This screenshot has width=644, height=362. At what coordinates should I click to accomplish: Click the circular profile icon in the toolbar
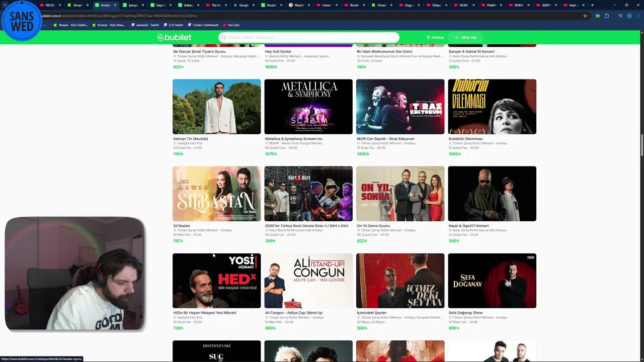coord(629,16)
